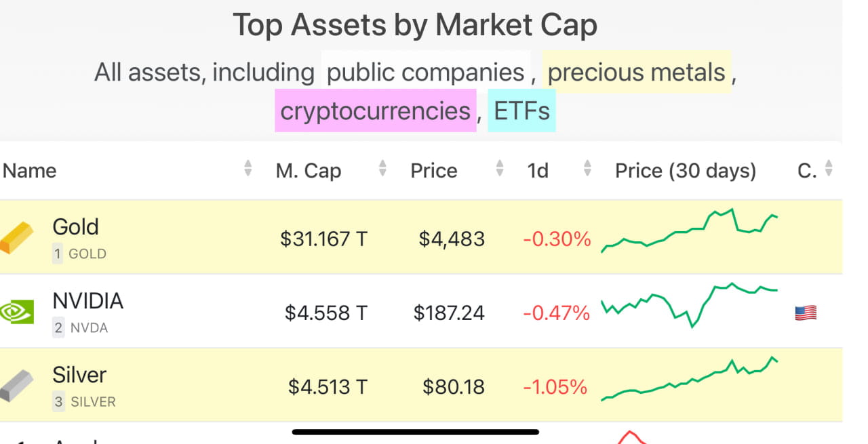This screenshot has width=868, height=444.
Task: Click the US flag next to NVIDIA
Action: (805, 312)
